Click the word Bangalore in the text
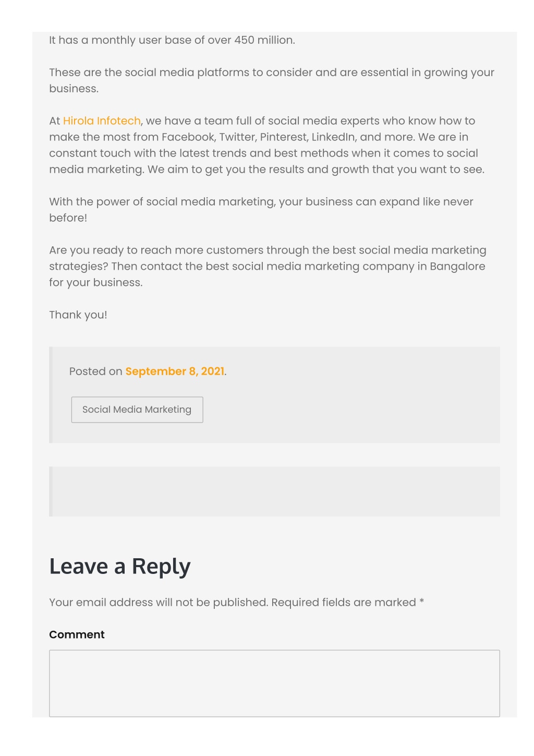This screenshot has height=756, width=534. [457, 267]
